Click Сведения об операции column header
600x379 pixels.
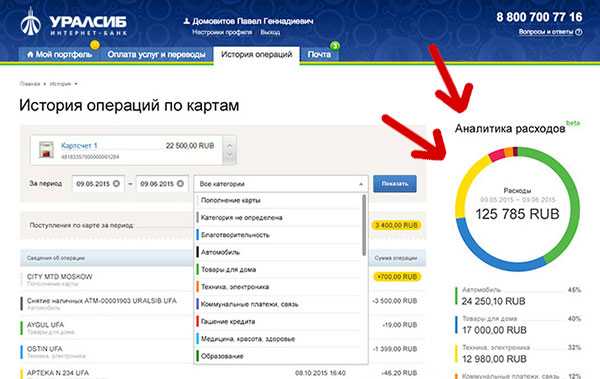[x=55, y=258]
